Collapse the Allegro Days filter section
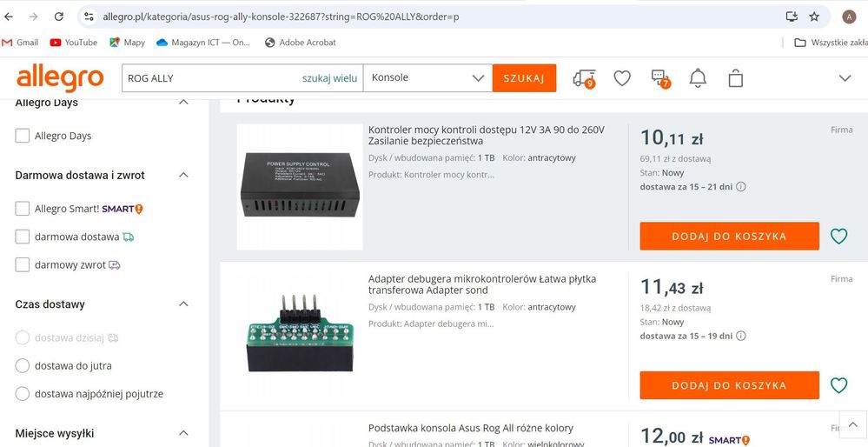 (x=184, y=103)
